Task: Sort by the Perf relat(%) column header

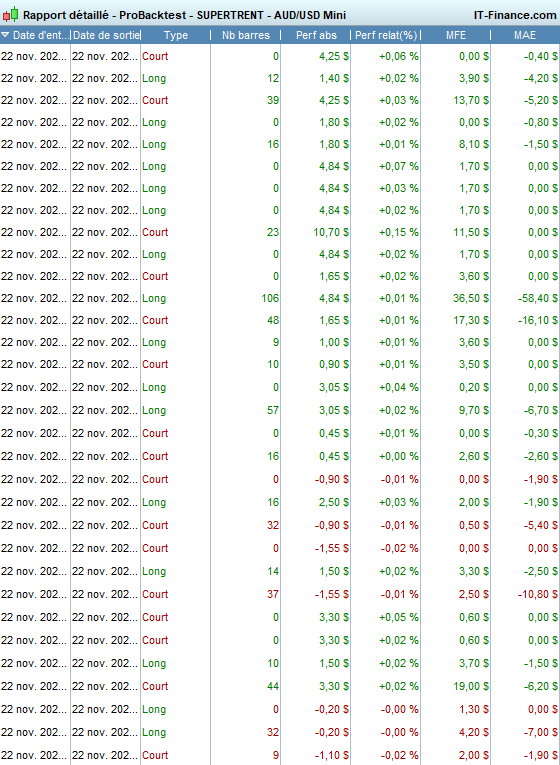Action: (386, 35)
